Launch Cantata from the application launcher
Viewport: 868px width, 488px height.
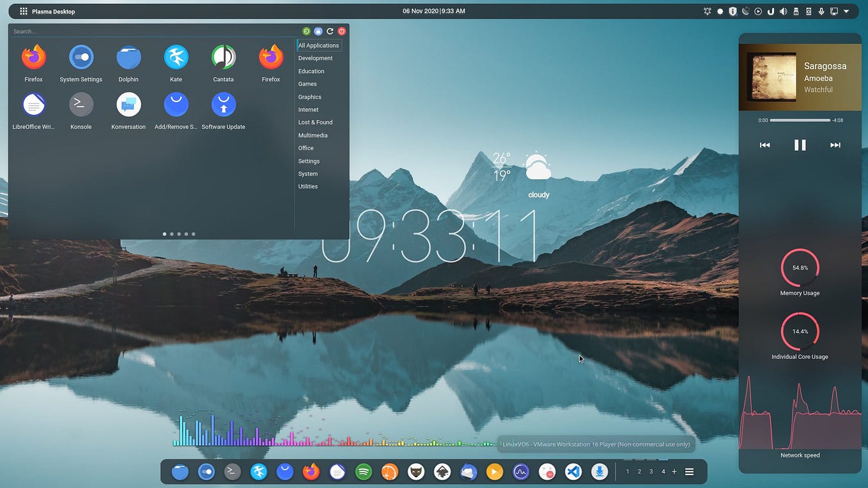223,57
